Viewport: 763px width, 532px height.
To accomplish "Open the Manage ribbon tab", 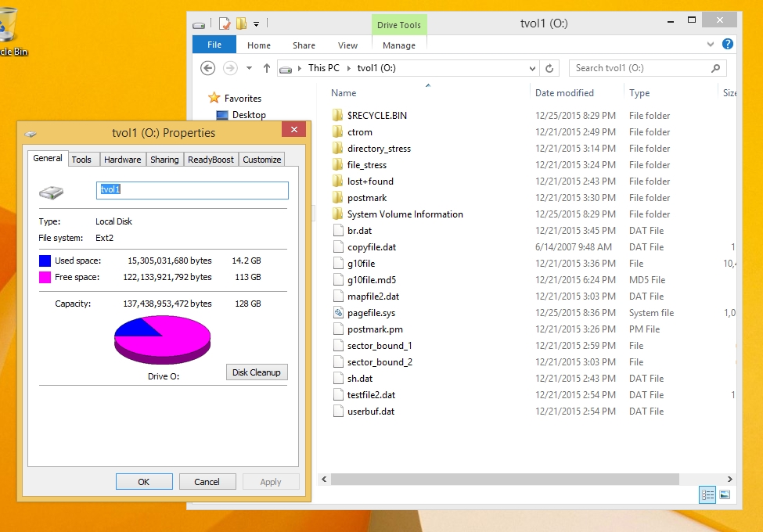I will (399, 45).
